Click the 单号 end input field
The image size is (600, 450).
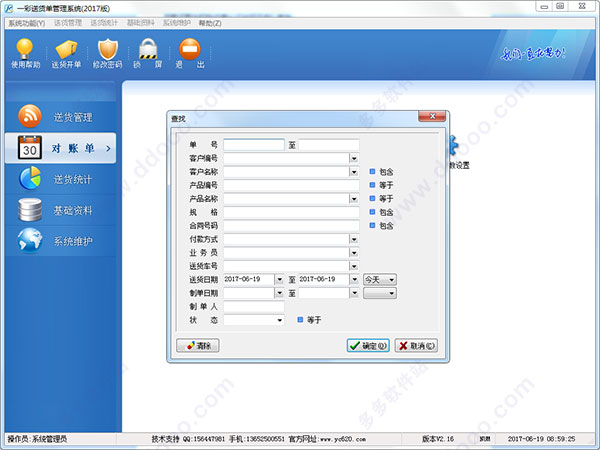tap(329, 145)
